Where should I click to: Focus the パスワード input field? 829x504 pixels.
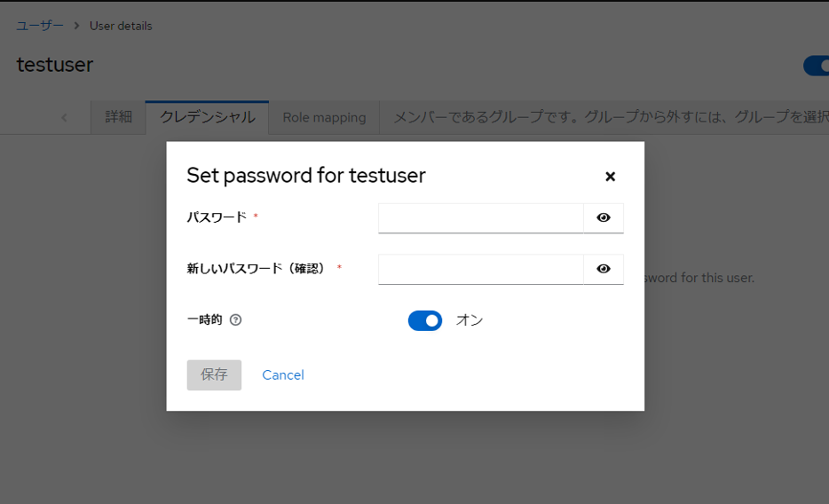click(x=480, y=217)
